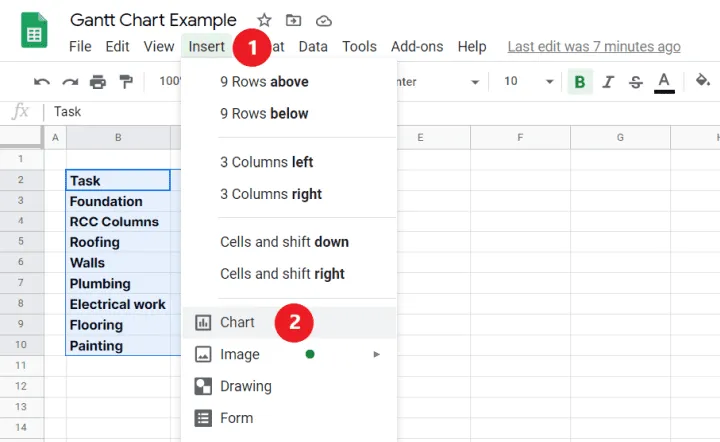Select the Walls cell
Image resolution: width=720 pixels, height=442 pixels.
[x=118, y=263]
